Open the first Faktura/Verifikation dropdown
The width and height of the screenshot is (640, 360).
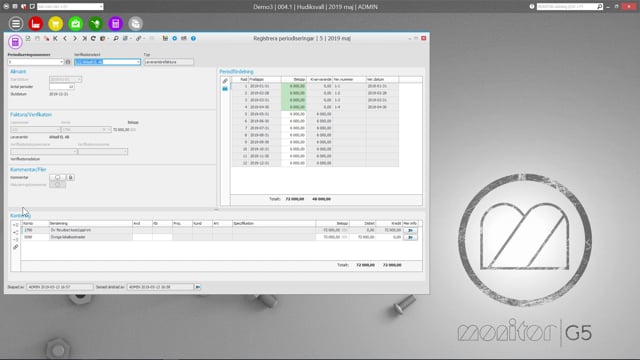57,129
